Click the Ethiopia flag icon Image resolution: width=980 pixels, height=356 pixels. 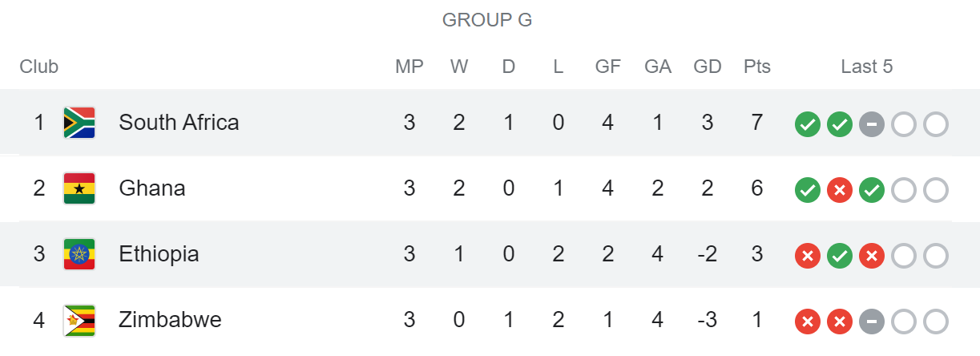click(79, 254)
